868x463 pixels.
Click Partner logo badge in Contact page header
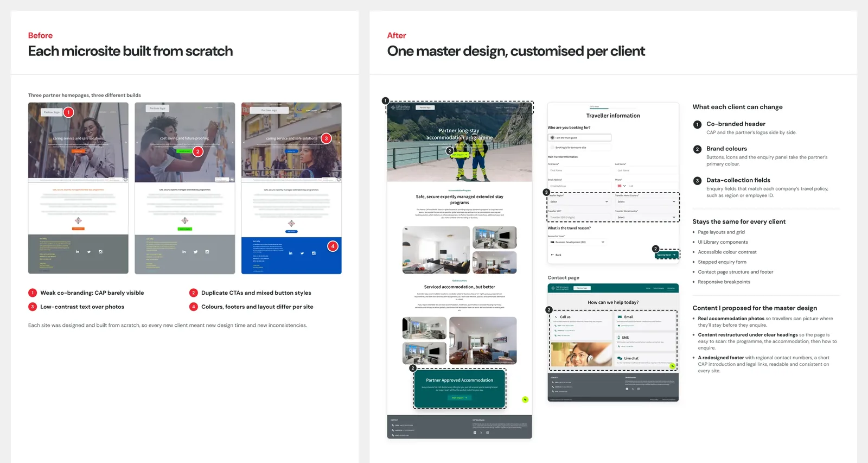(582, 288)
